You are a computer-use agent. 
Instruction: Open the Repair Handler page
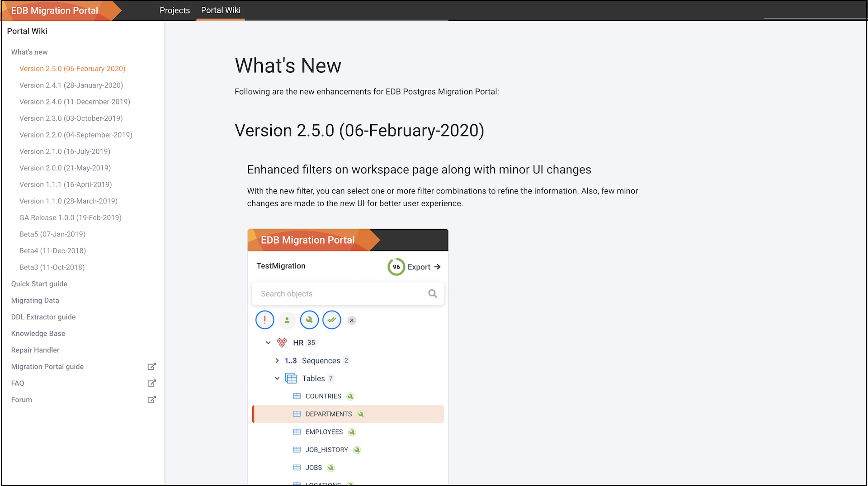pyautogui.click(x=35, y=350)
